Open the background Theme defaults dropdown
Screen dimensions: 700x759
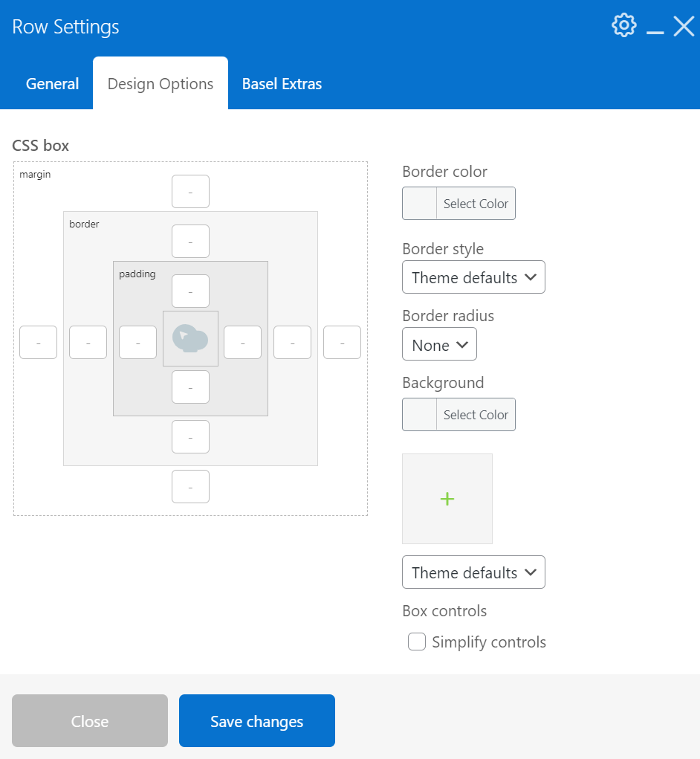click(473, 572)
